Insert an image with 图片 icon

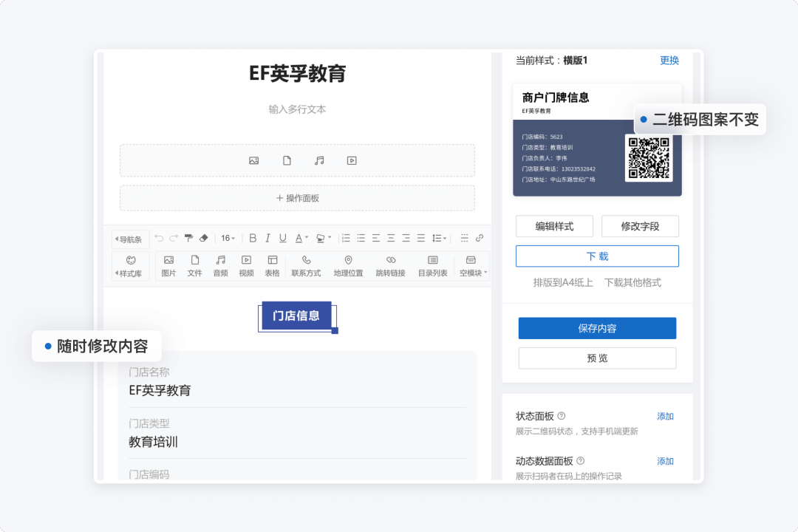point(168,265)
